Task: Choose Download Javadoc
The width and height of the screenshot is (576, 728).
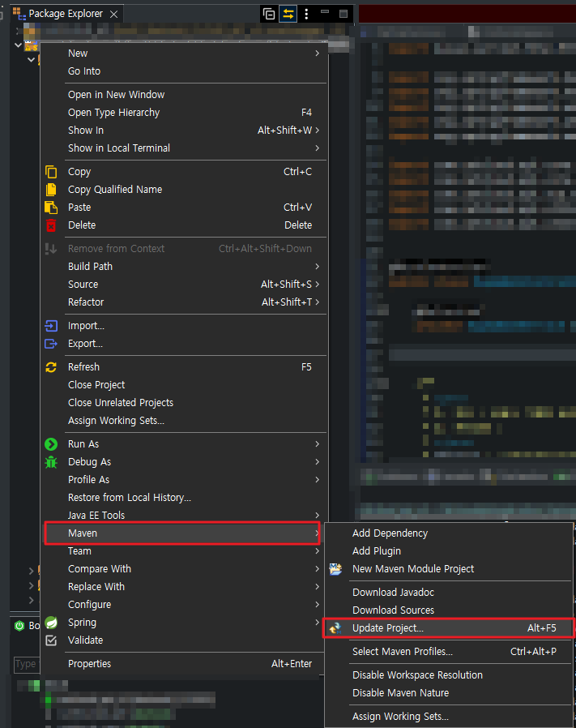Action: click(448, 593)
